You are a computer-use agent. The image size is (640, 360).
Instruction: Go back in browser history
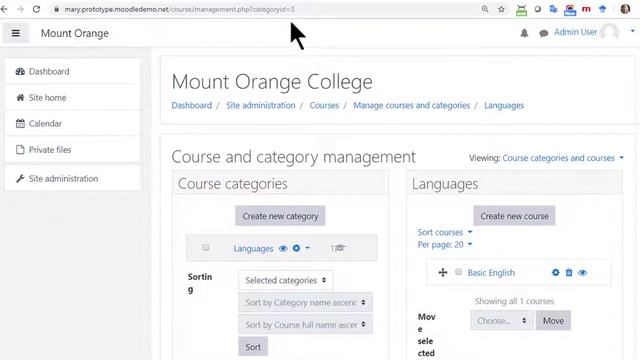pos(4,9)
